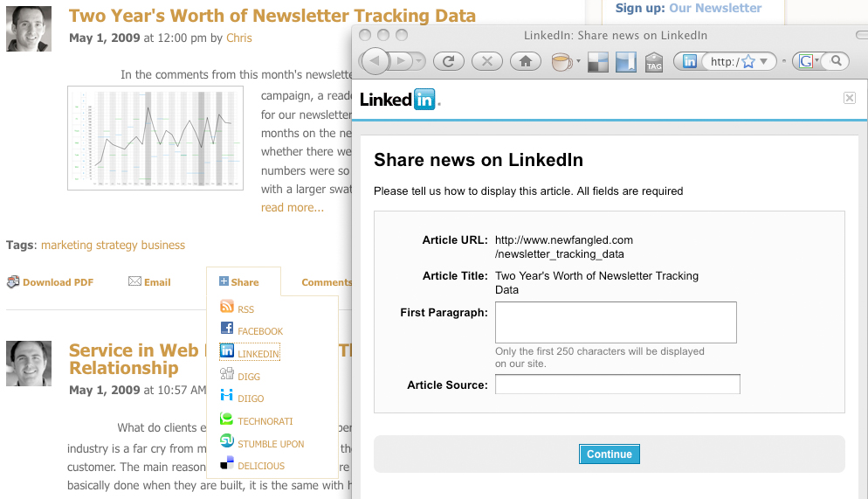The width and height of the screenshot is (868, 499).
Task: Click the Continue button
Action: pyautogui.click(x=609, y=454)
